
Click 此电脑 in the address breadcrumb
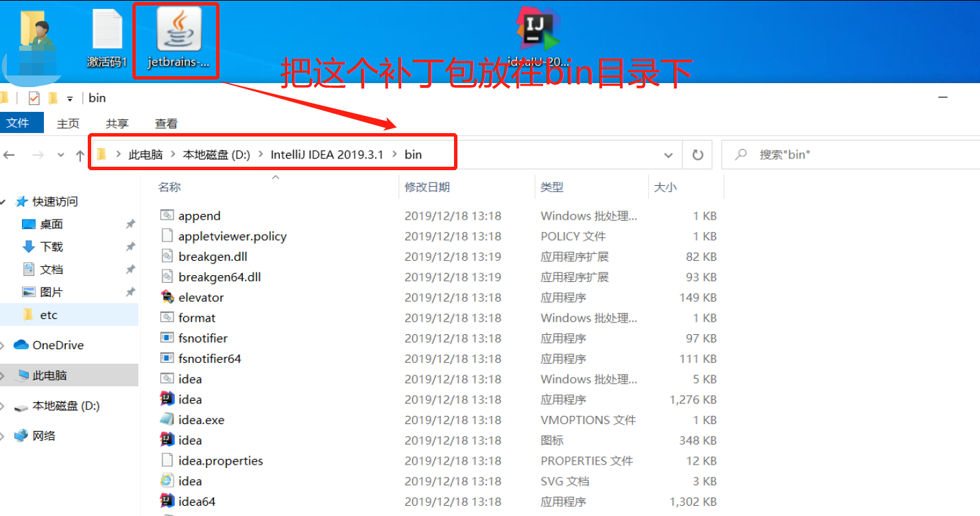145,154
